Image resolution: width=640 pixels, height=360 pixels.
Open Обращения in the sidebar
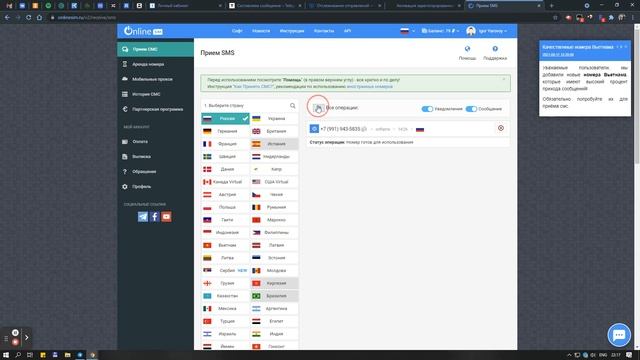155,172
